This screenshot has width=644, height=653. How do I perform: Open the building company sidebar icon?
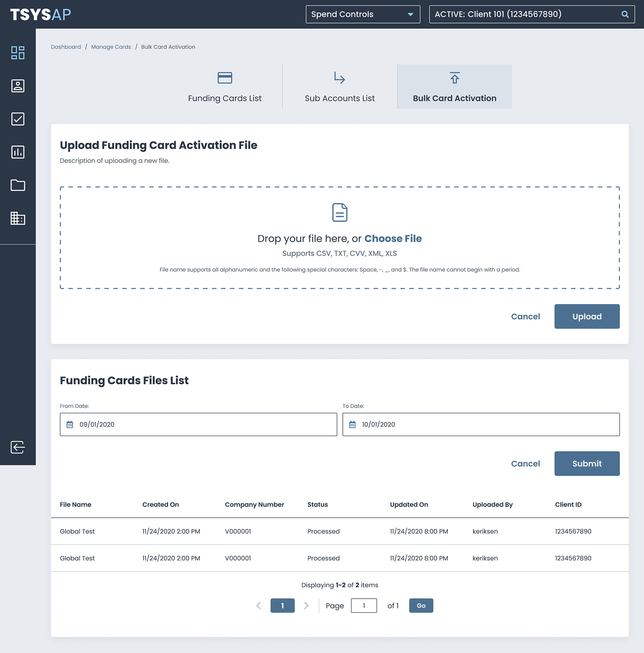[x=17, y=218]
